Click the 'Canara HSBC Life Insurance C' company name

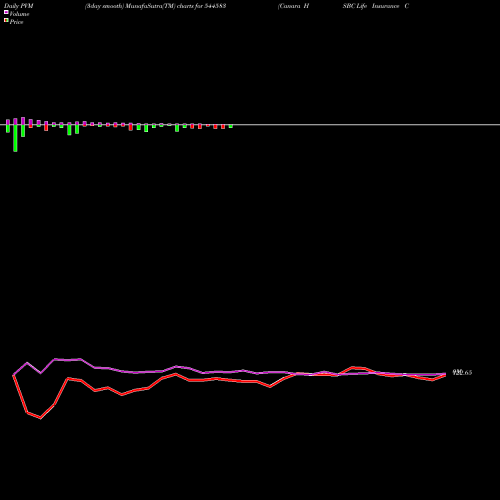pos(343,6)
